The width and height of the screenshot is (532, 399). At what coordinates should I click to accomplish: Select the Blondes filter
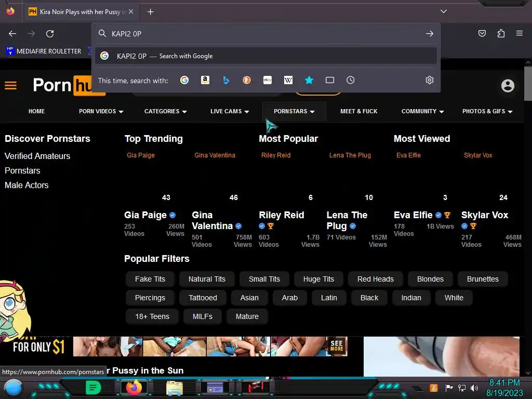pos(430,279)
